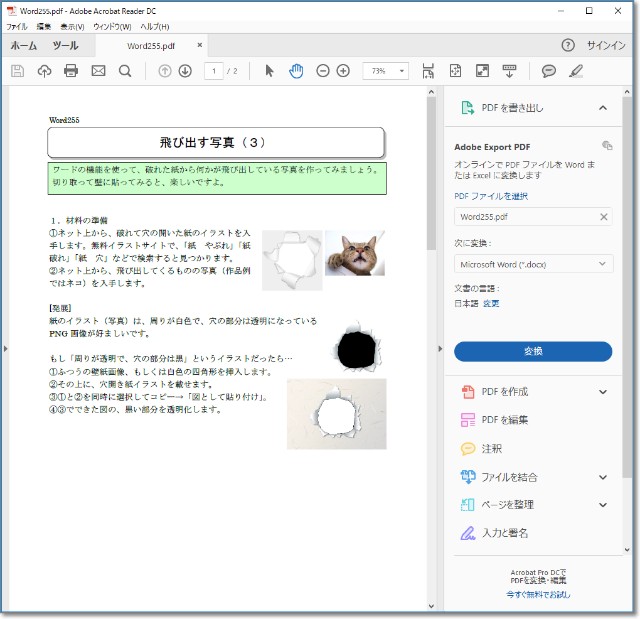
Task: Go to next page arrow
Action: (x=185, y=71)
